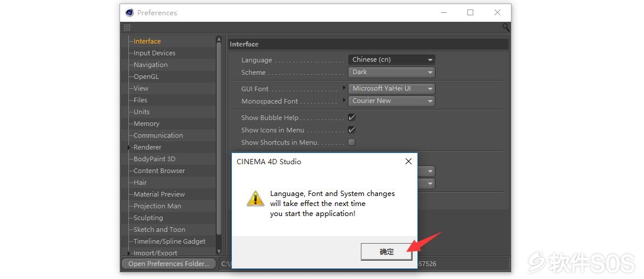Click the Show Bubble Help label
The image size is (644, 279).
click(x=270, y=118)
